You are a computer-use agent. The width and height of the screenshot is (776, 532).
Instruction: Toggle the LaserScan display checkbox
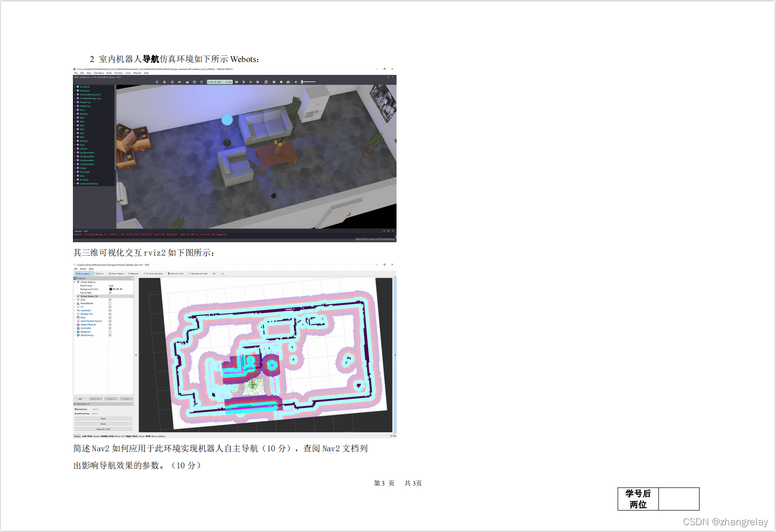click(110, 310)
